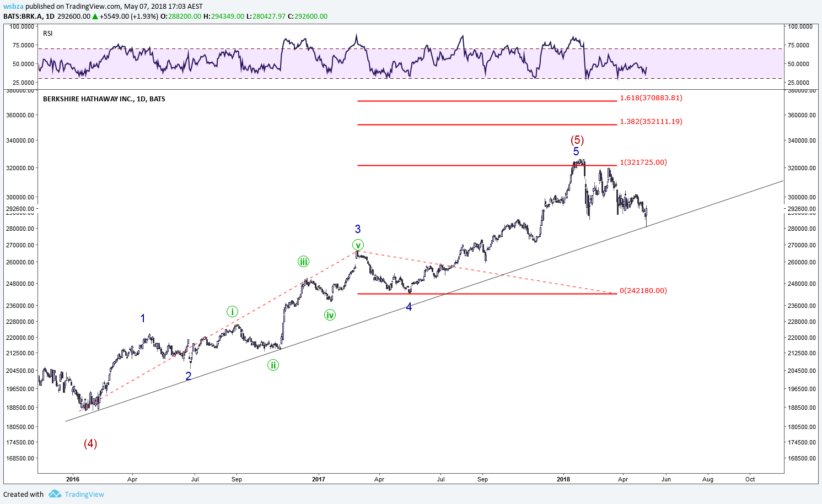Click the H:294349.00 high value in header
The width and height of the screenshot is (822, 504).
tap(223, 17)
